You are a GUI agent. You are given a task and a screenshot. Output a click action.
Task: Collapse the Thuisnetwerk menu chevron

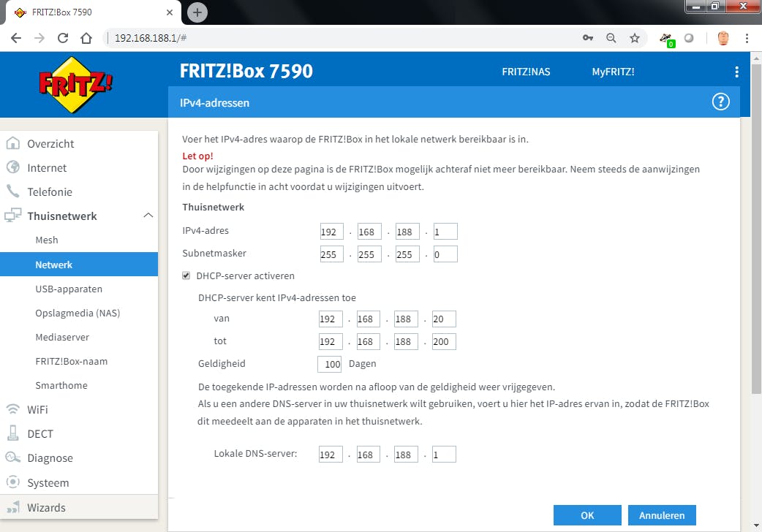pos(148,216)
